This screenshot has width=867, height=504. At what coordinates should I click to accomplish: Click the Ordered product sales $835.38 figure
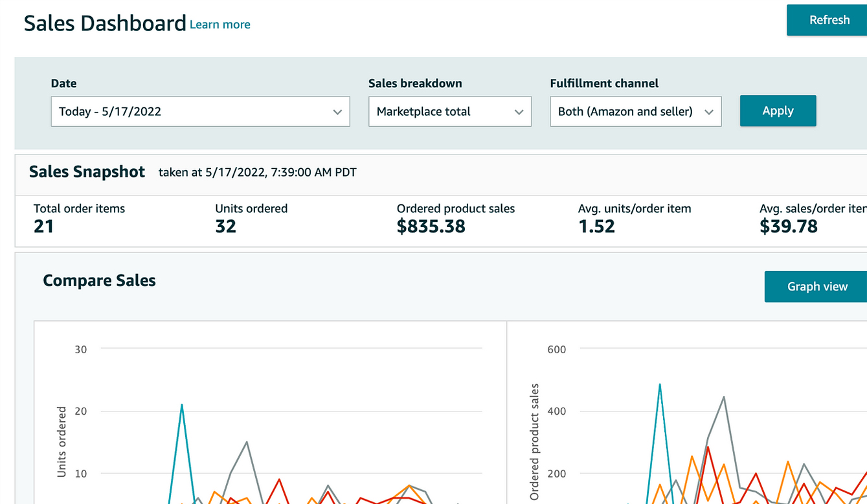431,226
